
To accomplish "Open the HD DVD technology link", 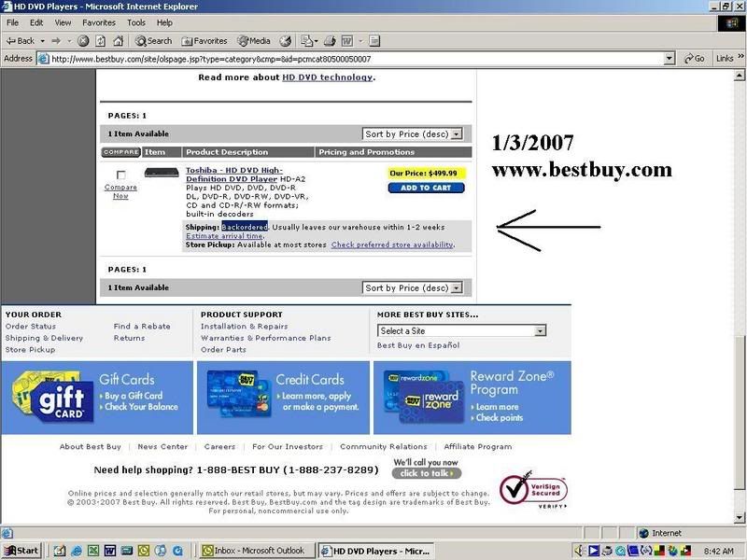I will click(328, 77).
